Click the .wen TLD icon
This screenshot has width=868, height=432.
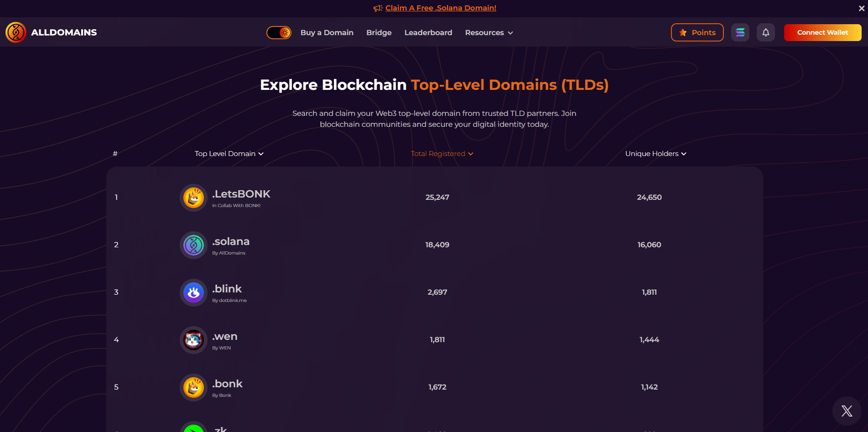click(x=193, y=340)
